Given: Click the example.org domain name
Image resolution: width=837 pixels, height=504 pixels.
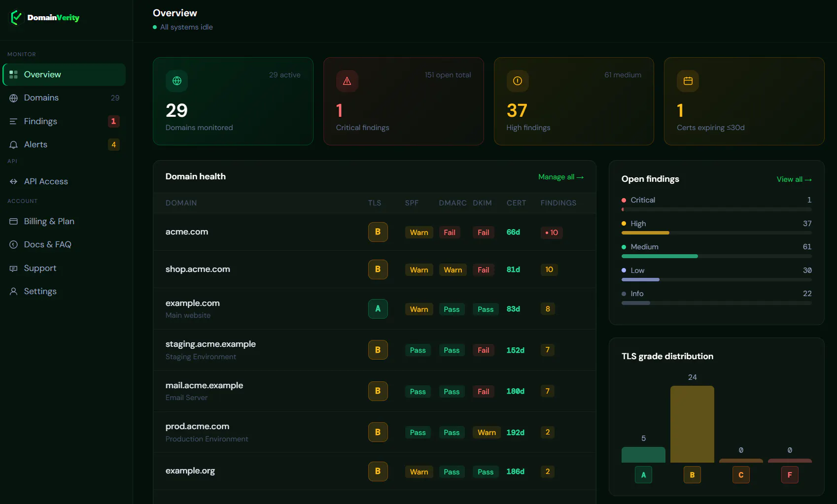Looking at the screenshot, I should coord(190,470).
